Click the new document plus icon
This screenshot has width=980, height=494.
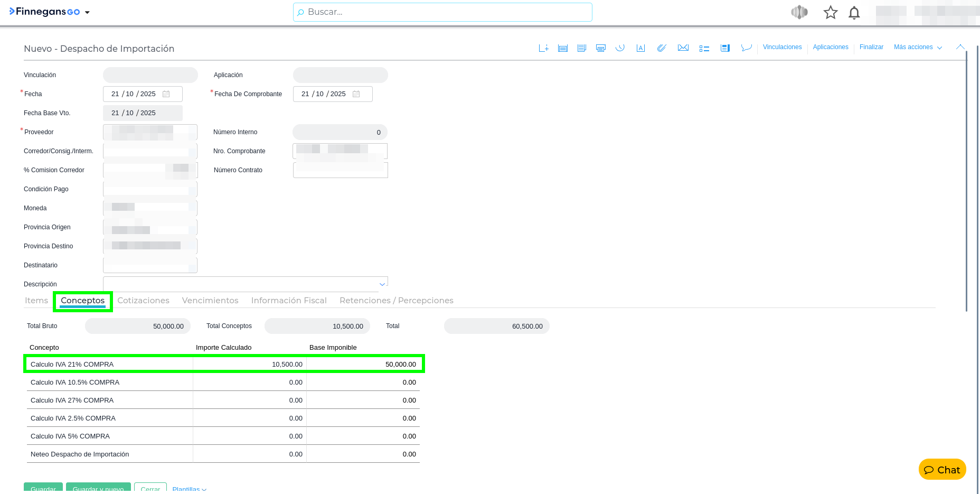click(x=543, y=48)
